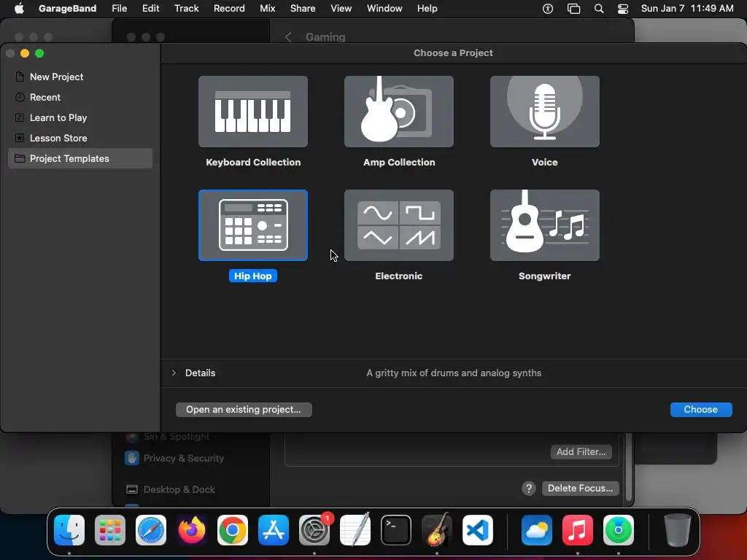Select the Amp Collection template icon
The height and width of the screenshot is (560, 747).
click(x=399, y=112)
